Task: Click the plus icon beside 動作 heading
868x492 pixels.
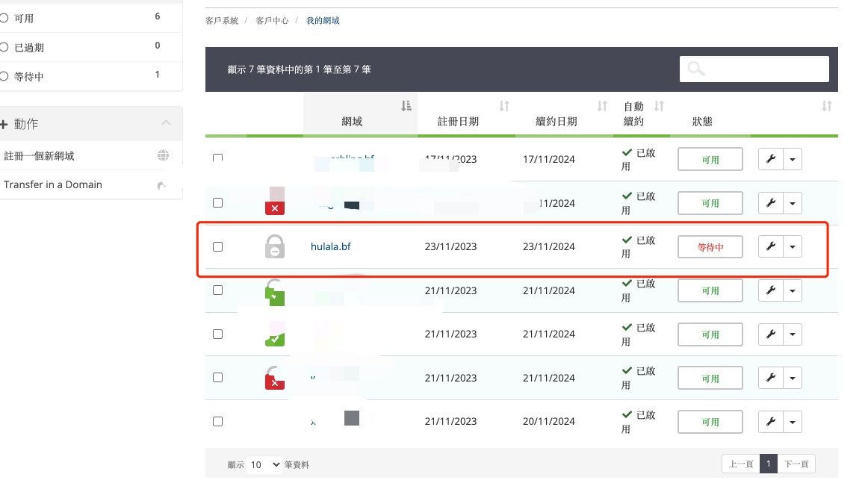Action: 4,125
